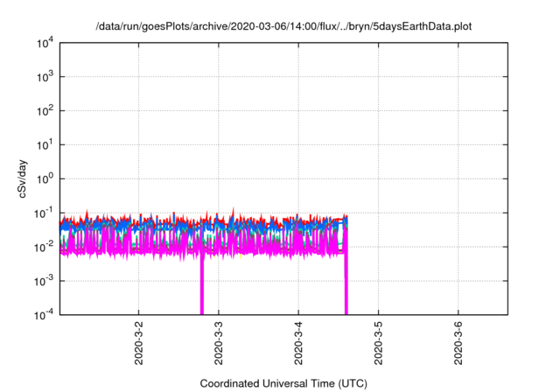Click the 2020-3-4 date label

coord(298,343)
